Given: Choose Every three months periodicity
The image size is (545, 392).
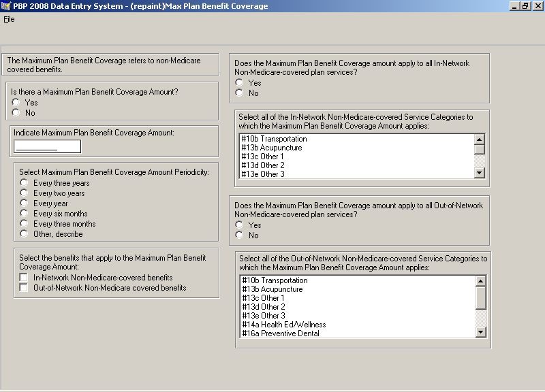Looking at the screenshot, I should tap(24, 223).
